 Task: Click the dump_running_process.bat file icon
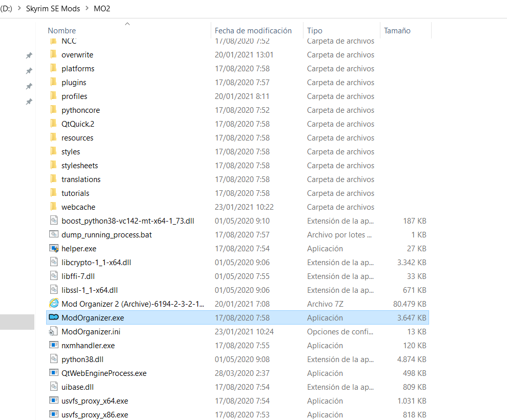pyautogui.click(x=54, y=234)
